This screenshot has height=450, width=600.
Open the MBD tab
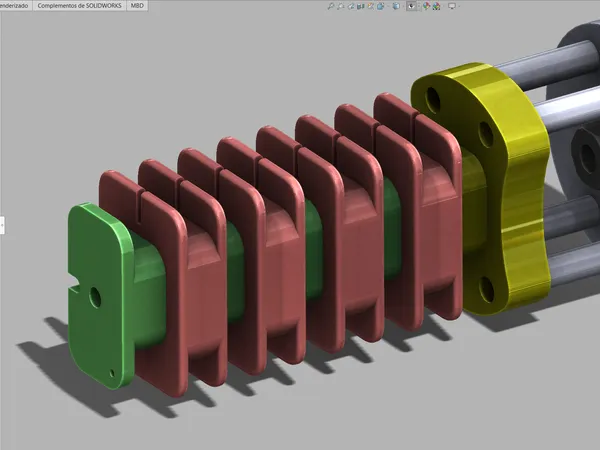[137, 5]
